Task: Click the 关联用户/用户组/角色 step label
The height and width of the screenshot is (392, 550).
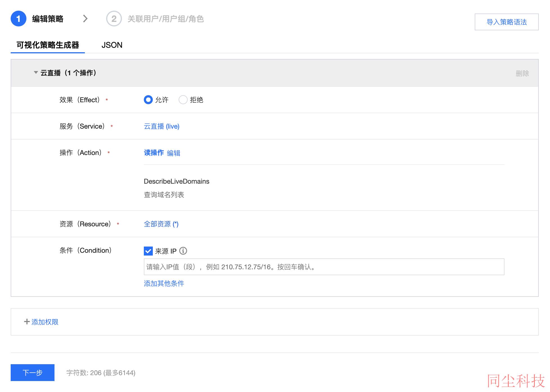Action: point(166,19)
